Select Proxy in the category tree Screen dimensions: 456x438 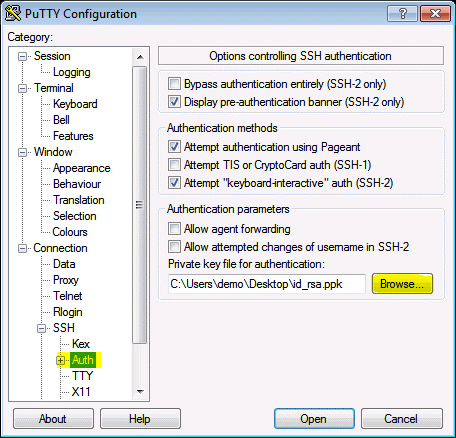tap(66, 280)
